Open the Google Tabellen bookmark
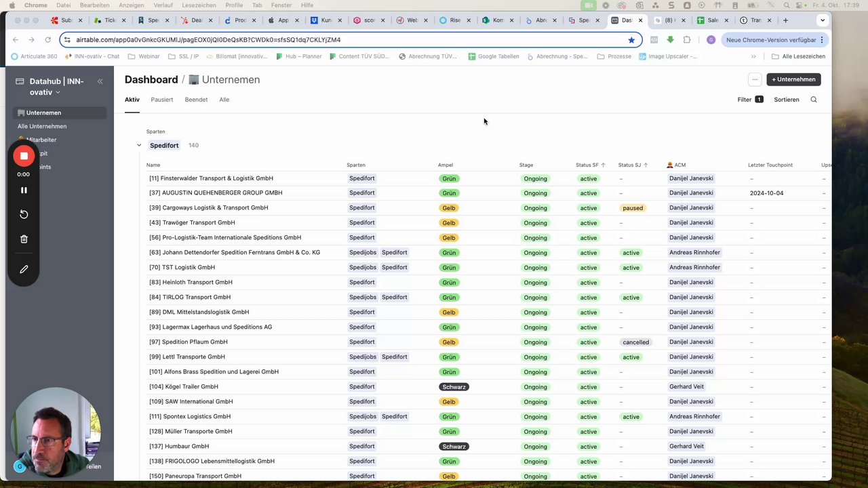Image resolution: width=868 pixels, height=488 pixels. click(x=493, y=56)
